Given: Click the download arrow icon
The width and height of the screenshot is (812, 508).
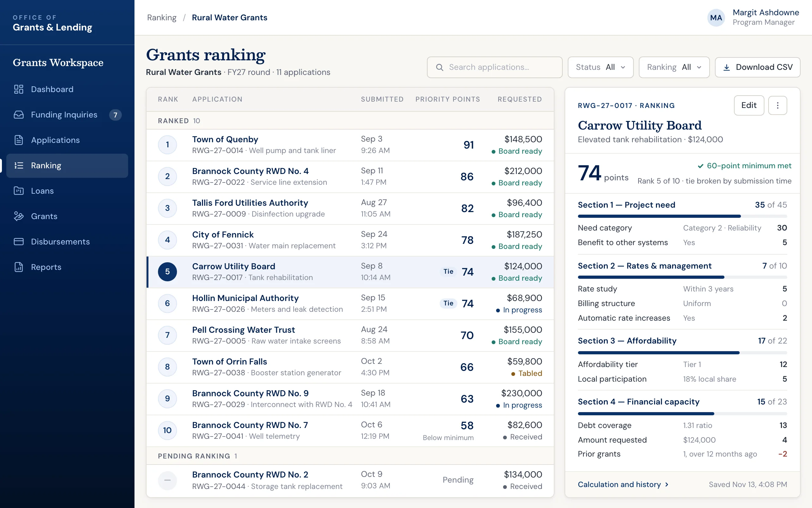Looking at the screenshot, I should (726, 67).
